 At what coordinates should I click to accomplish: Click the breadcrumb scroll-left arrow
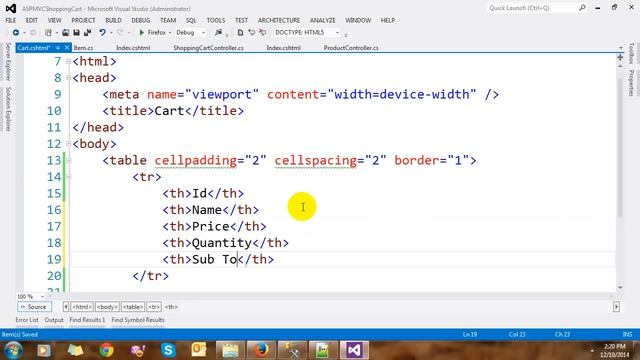click(66, 307)
